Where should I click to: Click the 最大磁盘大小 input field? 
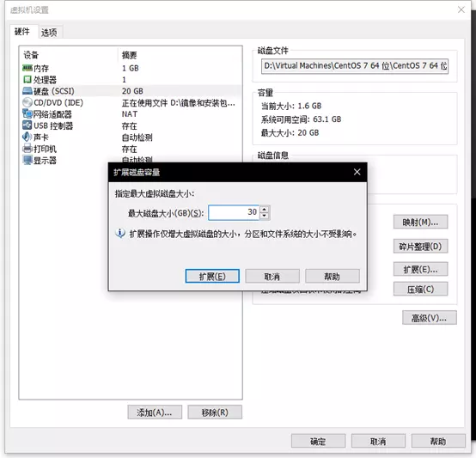234,212
